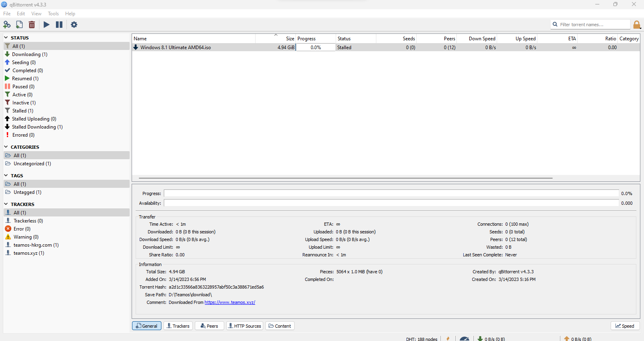Click the torrent list horizontal scrollbar
This screenshot has width=644, height=341.
click(346, 178)
